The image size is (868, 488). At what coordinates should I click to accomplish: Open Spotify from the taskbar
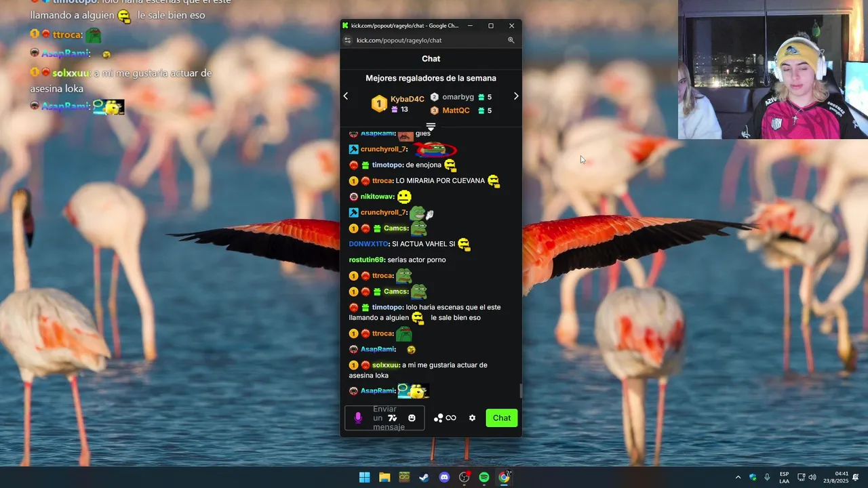[484, 477]
